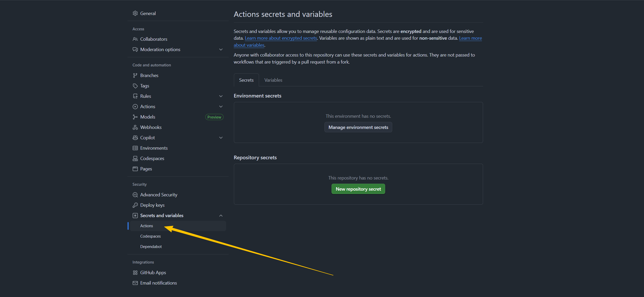
Task: Click the Branches git-branch icon
Action: (135, 75)
